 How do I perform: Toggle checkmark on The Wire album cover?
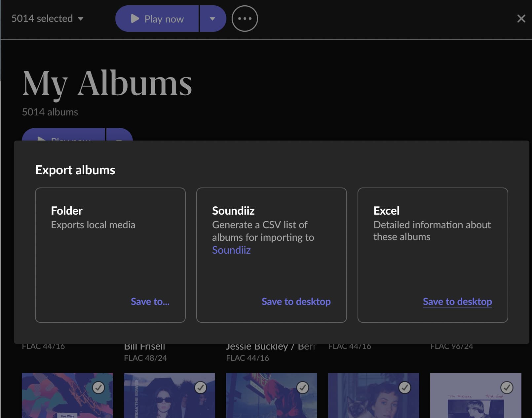[98, 388]
